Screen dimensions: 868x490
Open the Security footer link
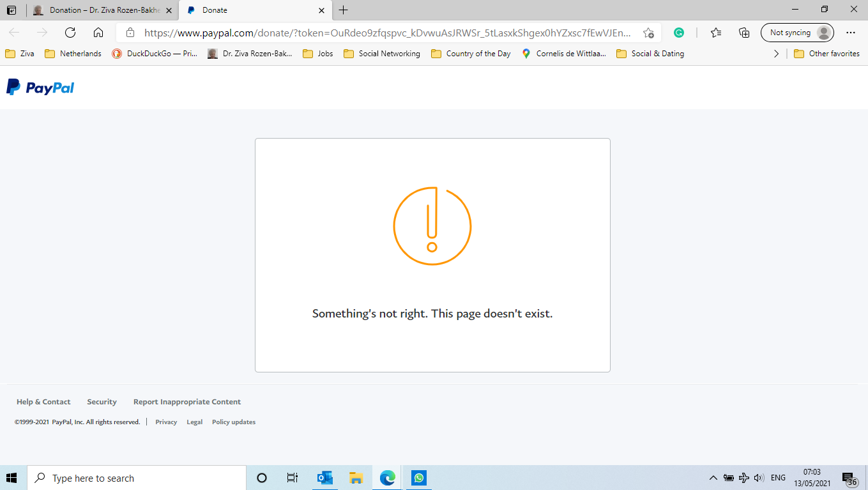pyautogui.click(x=102, y=402)
